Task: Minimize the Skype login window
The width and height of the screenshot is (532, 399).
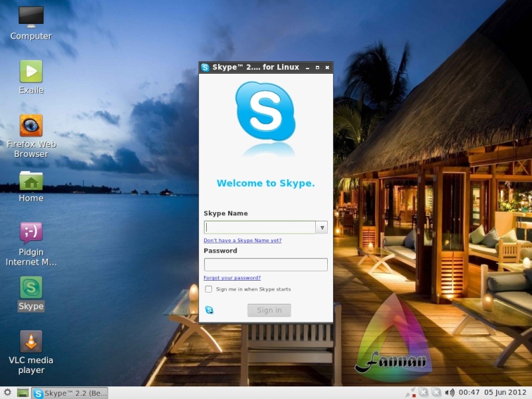Action: point(307,68)
